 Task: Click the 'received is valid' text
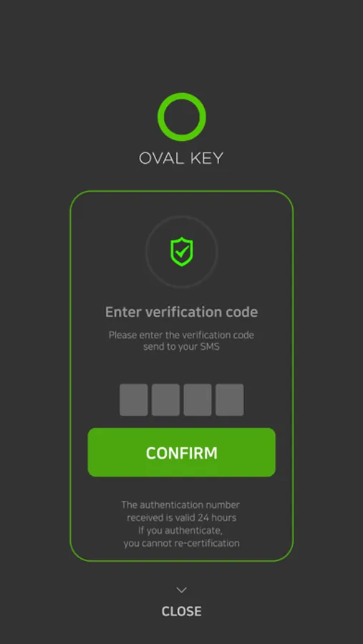[x=161, y=517]
